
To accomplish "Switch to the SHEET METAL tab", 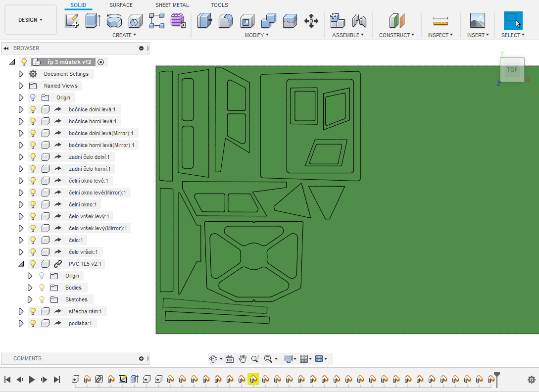I will (x=172, y=5).
